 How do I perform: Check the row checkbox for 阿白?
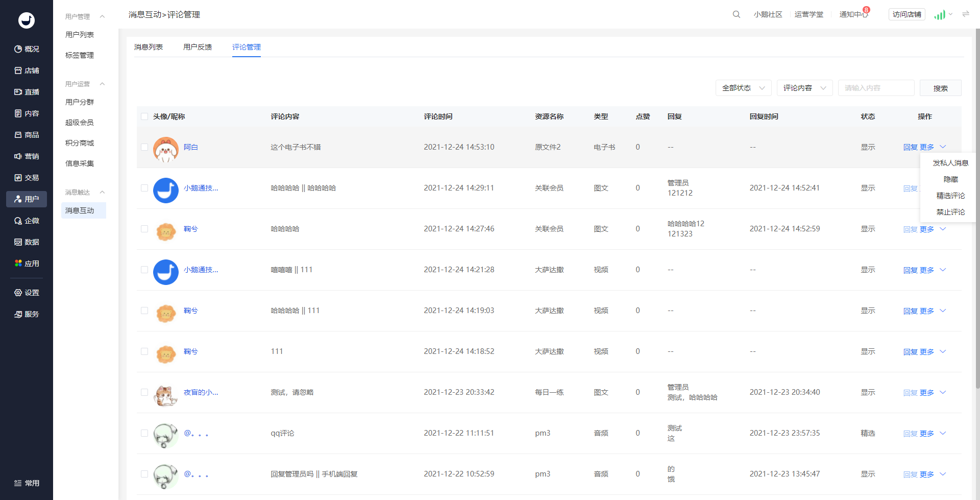[x=144, y=147]
